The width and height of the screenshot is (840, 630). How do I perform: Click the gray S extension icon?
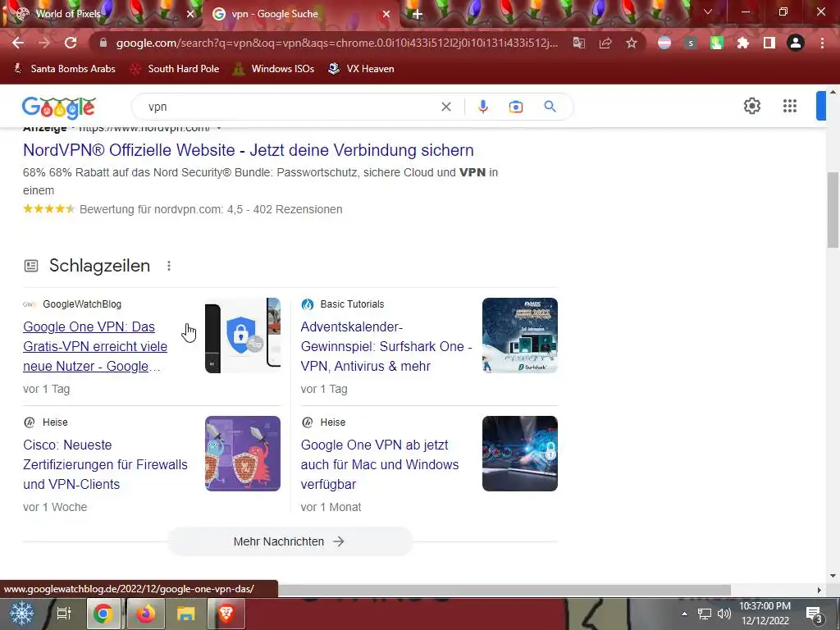click(691, 43)
